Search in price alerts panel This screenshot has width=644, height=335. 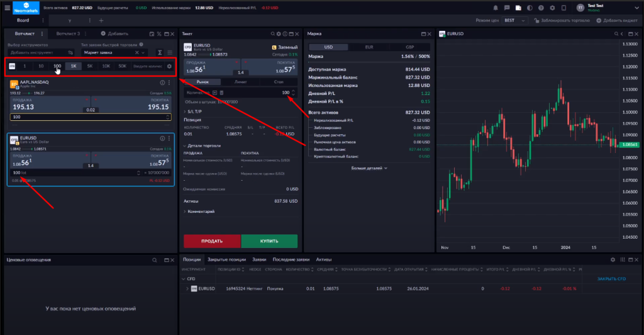(155, 260)
